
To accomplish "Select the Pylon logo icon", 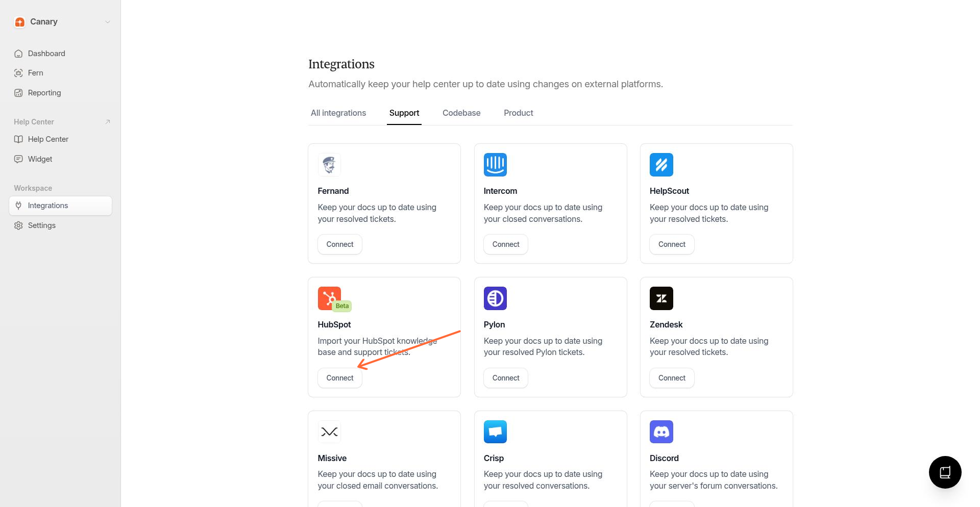I will [x=495, y=298].
